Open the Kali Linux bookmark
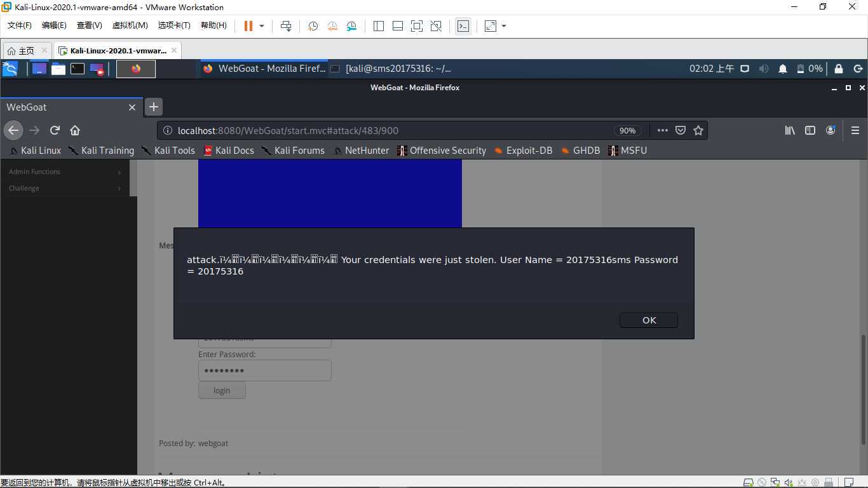This screenshot has width=868, height=488. (x=35, y=151)
